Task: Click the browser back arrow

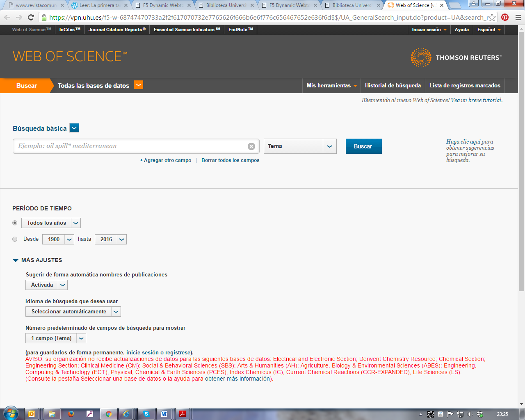Action: (7, 17)
